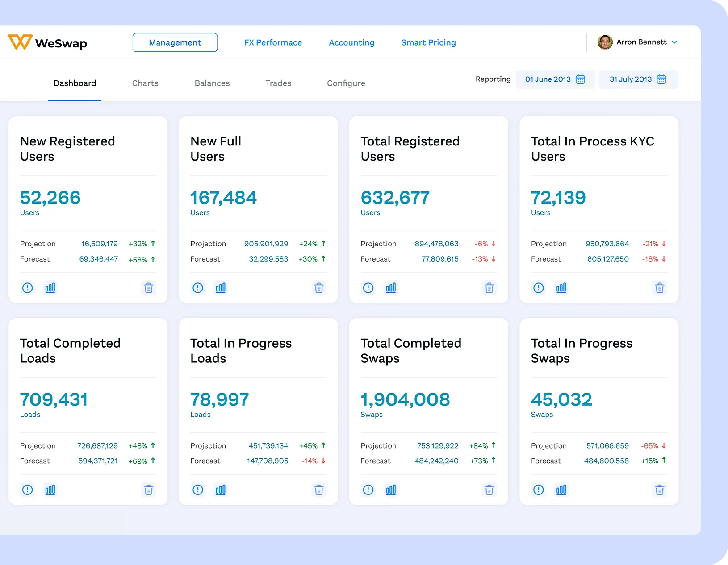Click Arron Bennett's profile avatar
Image resolution: width=728 pixels, height=565 pixels.
pos(605,42)
